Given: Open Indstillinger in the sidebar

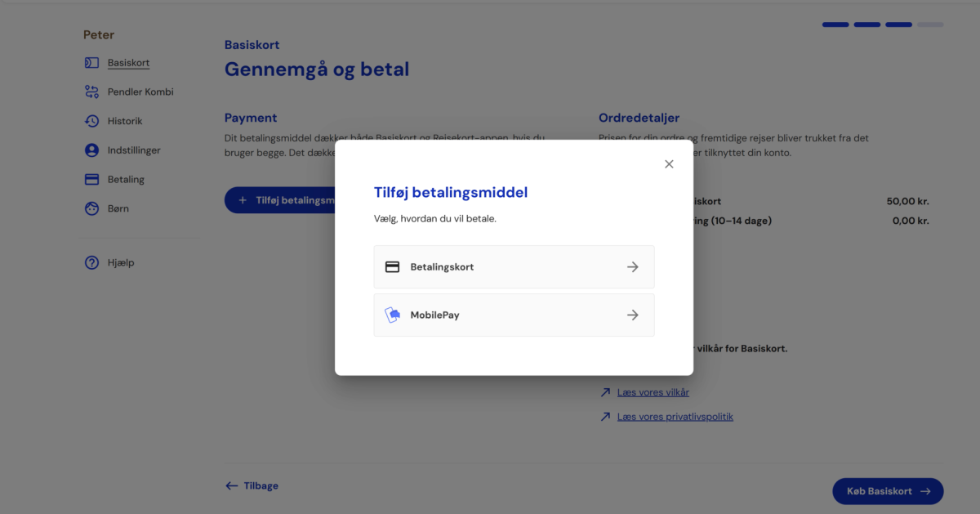Looking at the screenshot, I should click(x=134, y=150).
